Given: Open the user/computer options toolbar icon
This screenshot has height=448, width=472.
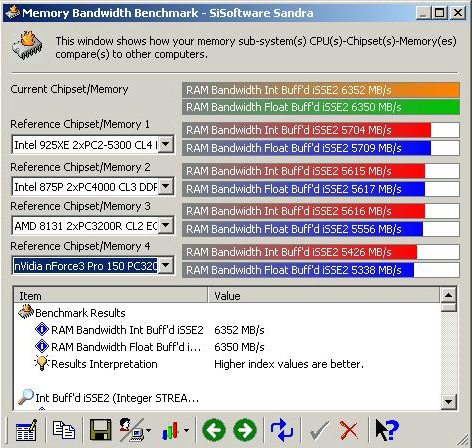Looking at the screenshot, I should point(131,430).
